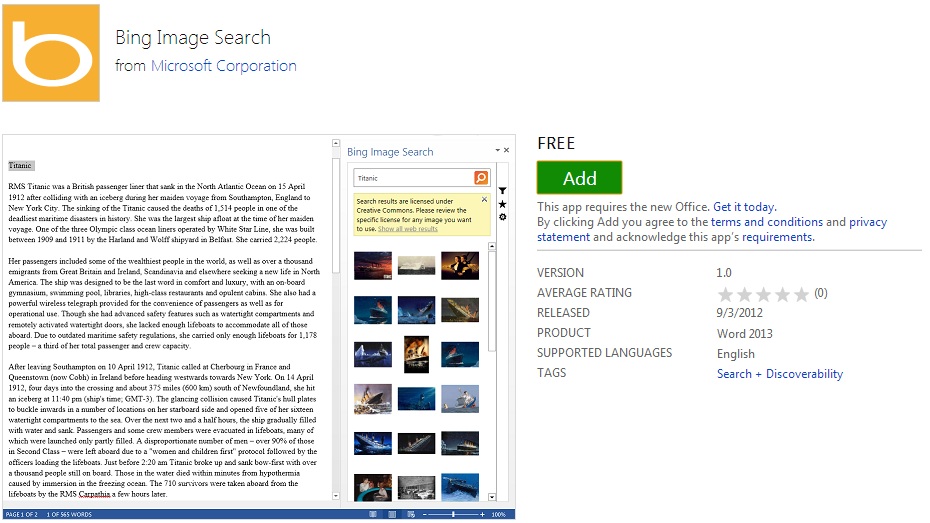The width and height of the screenshot is (930, 523).
Task: Open the Microsoft Corporation link
Action: click(x=224, y=66)
